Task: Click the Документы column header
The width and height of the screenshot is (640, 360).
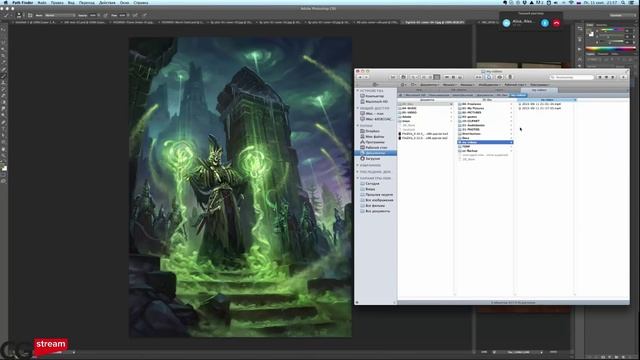Action: pyautogui.click(x=427, y=100)
